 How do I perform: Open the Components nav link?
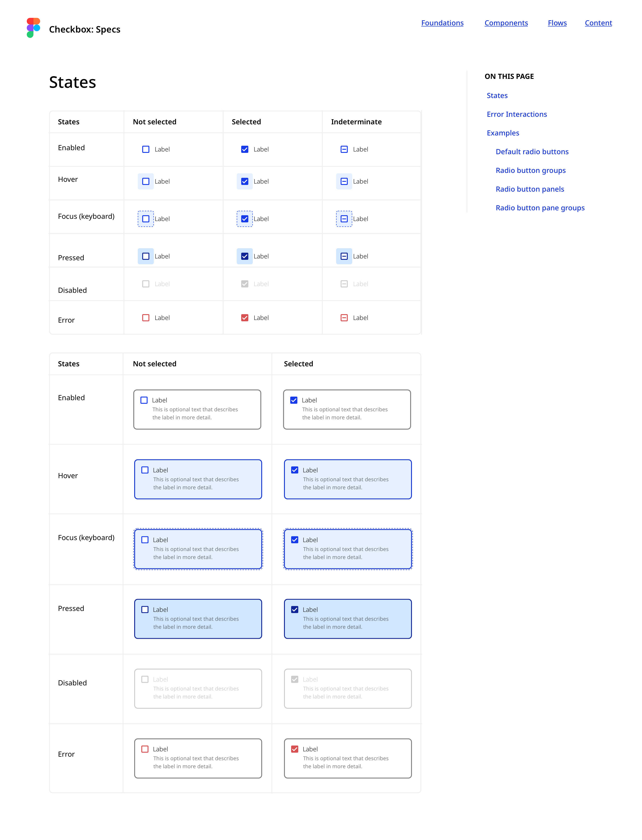[506, 23]
